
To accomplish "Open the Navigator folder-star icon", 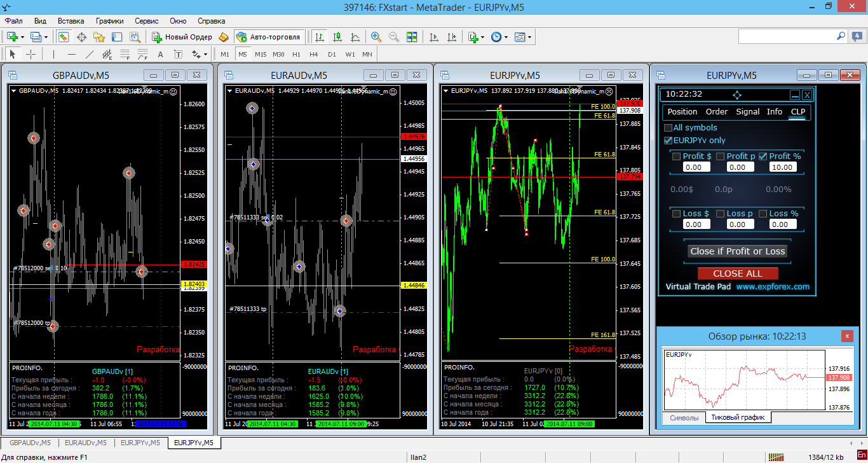I will point(99,37).
